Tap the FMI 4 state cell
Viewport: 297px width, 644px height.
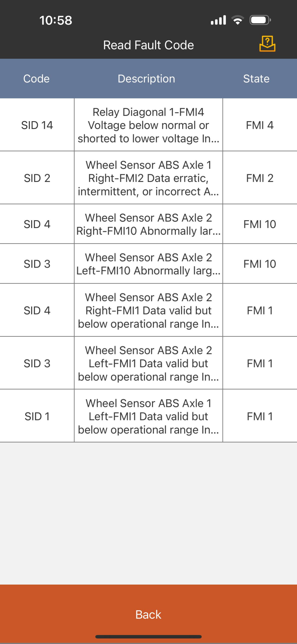click(260, 125)
